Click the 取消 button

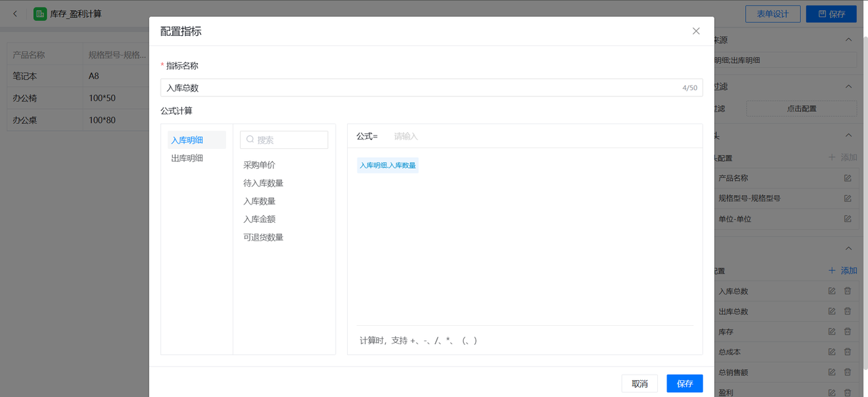tap(639, 383)
